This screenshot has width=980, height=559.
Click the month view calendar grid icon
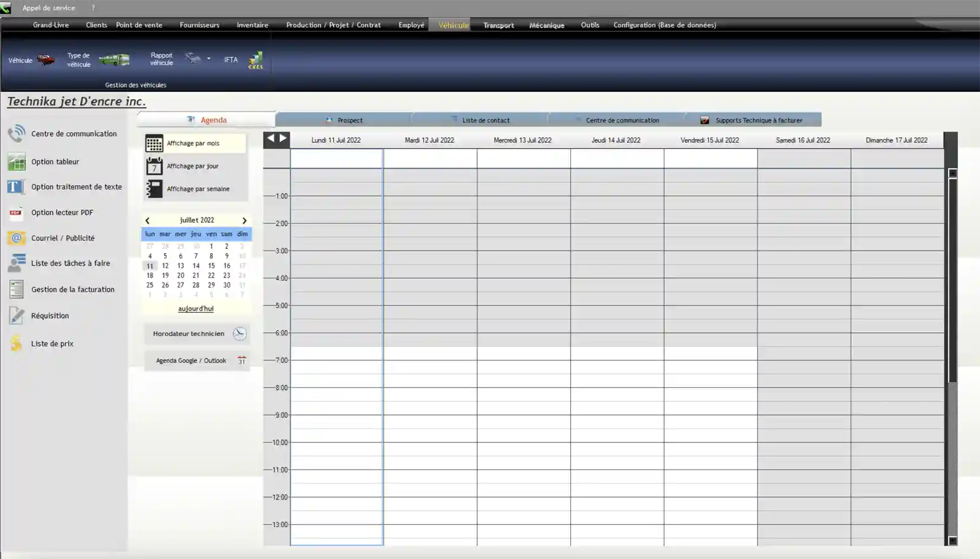(154, 143)
